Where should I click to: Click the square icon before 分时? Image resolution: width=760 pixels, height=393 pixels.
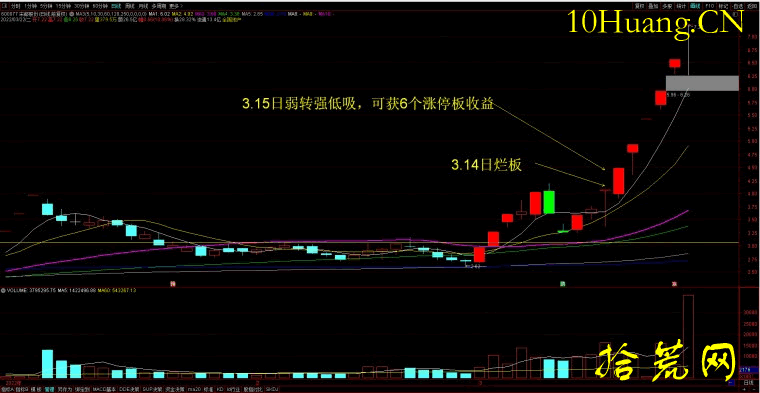4,6
